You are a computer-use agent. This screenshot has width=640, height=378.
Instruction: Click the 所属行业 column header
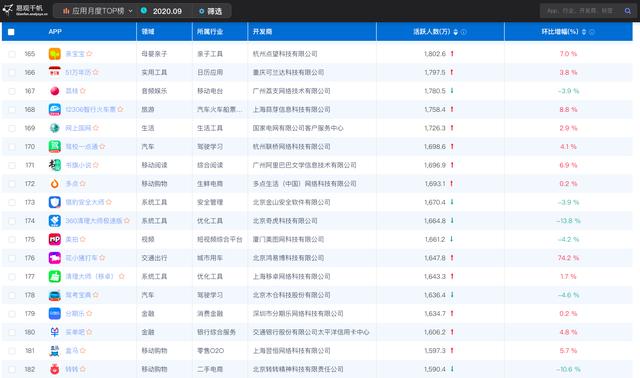[x=210, y=31]
